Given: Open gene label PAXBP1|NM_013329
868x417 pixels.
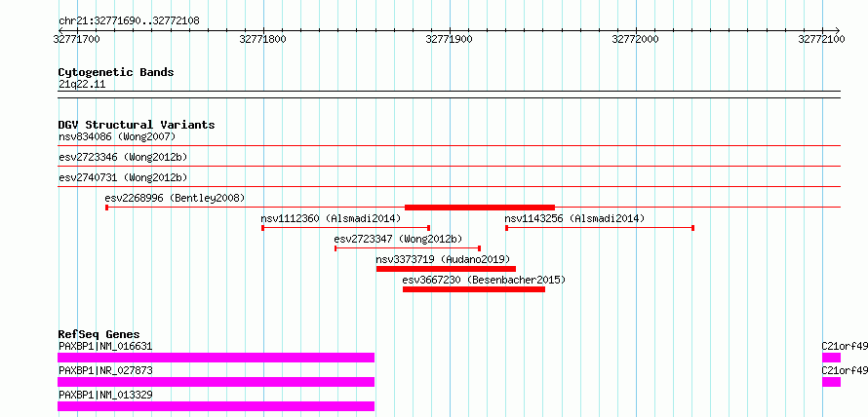Looking at the screenshot, I should point(105,395).
